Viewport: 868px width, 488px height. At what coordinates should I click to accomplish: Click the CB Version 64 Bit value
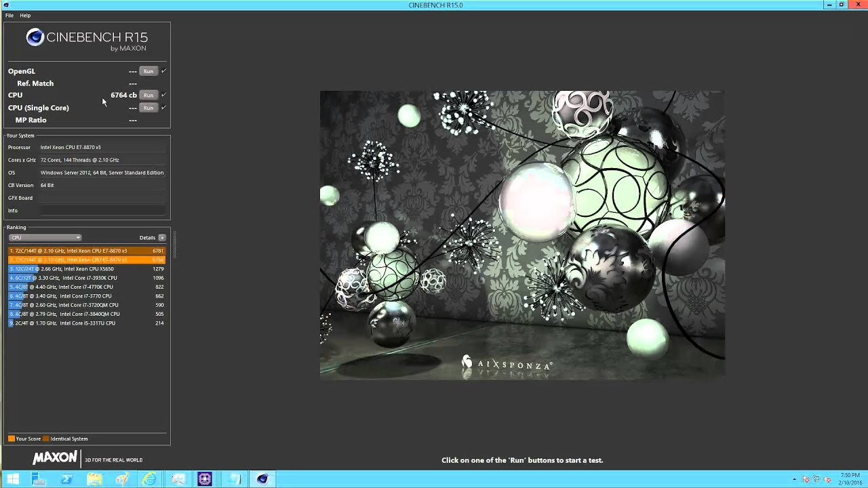(47, 185)
